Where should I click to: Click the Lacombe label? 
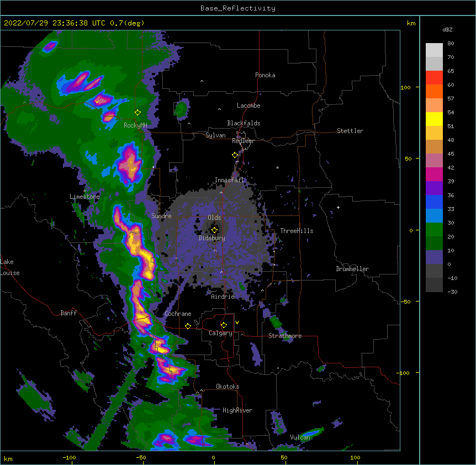click(248, 105)
